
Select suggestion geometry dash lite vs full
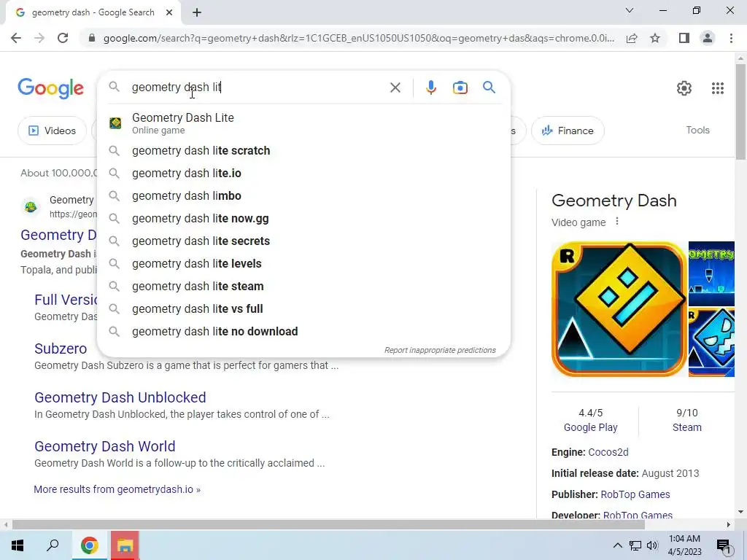coord(303,309)
